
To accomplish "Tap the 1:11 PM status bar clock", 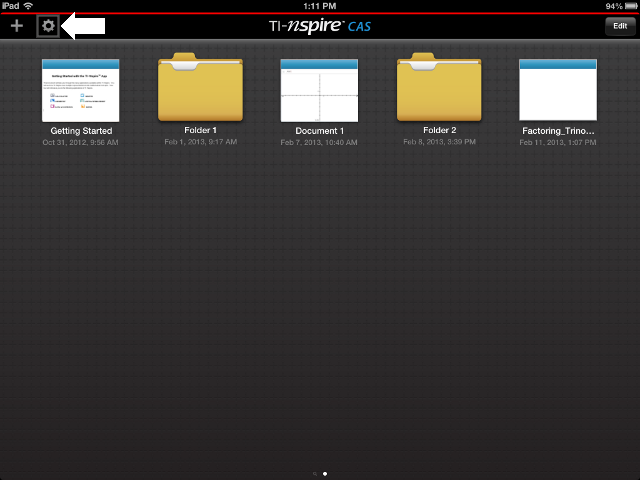I will pyautogui.click(x=319, y=6).
